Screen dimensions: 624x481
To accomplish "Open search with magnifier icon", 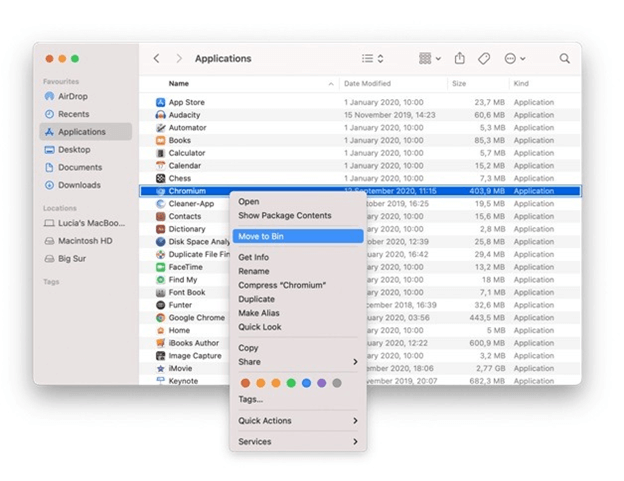I will tap(564, 59).
